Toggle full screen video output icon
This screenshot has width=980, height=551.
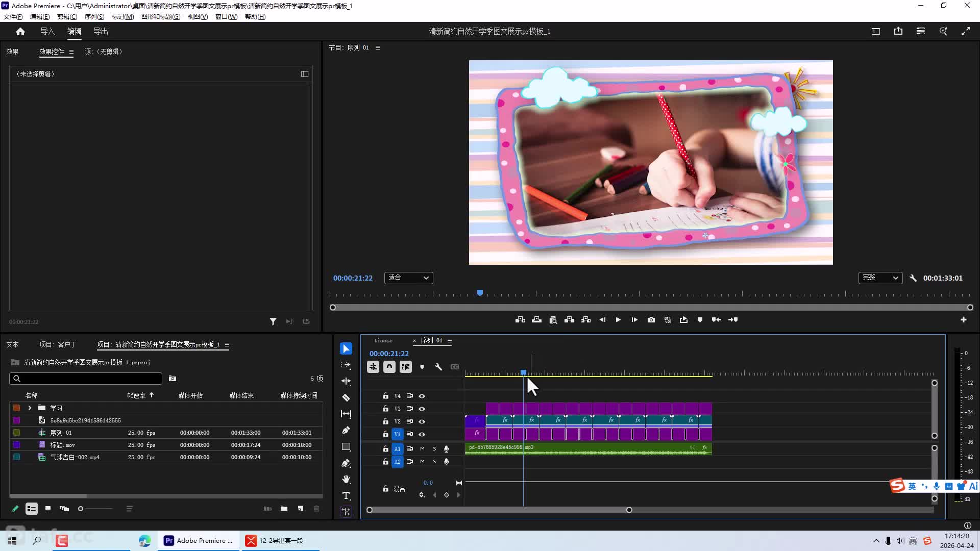pos(966,31)
